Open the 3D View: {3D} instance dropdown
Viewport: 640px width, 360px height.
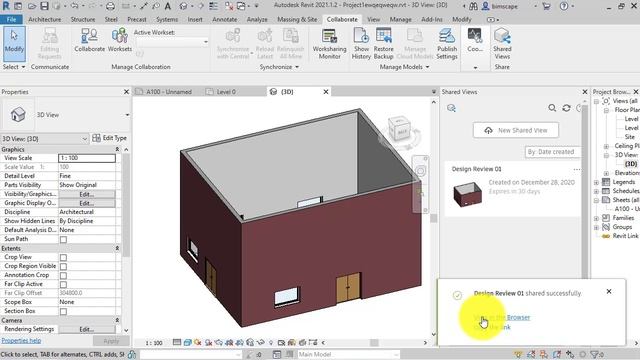pyautogui.click(x=44, y=139)
